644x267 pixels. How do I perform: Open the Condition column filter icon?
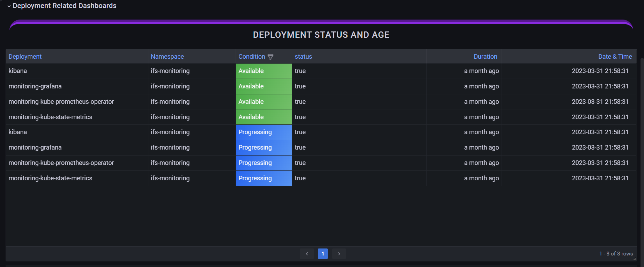coord(271,57)
